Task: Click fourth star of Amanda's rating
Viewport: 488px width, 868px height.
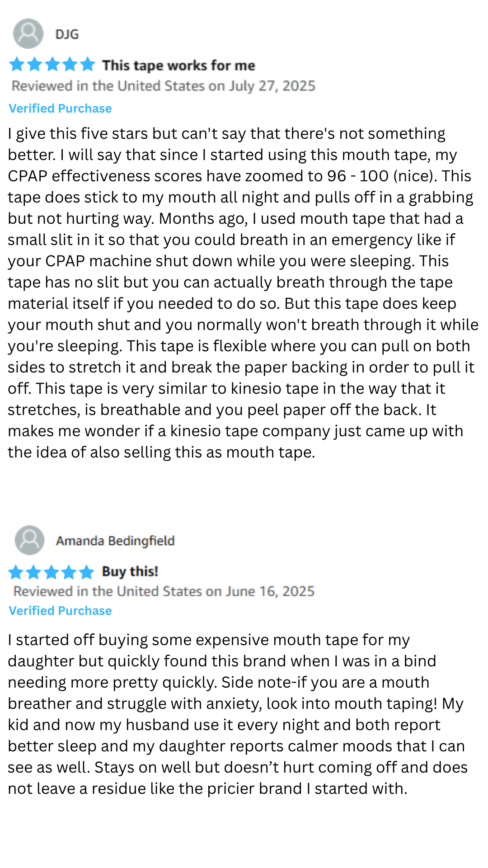Action: coord(69,572)
